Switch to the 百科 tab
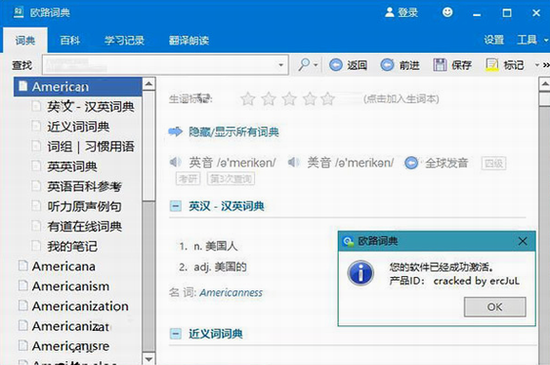Image resolution: width=550 pixels, height=365 pixels. tap(70, 40)
